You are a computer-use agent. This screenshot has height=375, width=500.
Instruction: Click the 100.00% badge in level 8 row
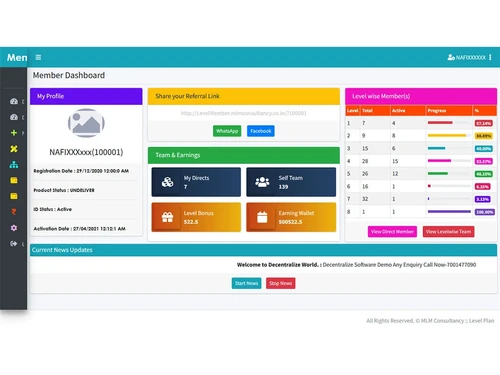(x=485, y=212)
